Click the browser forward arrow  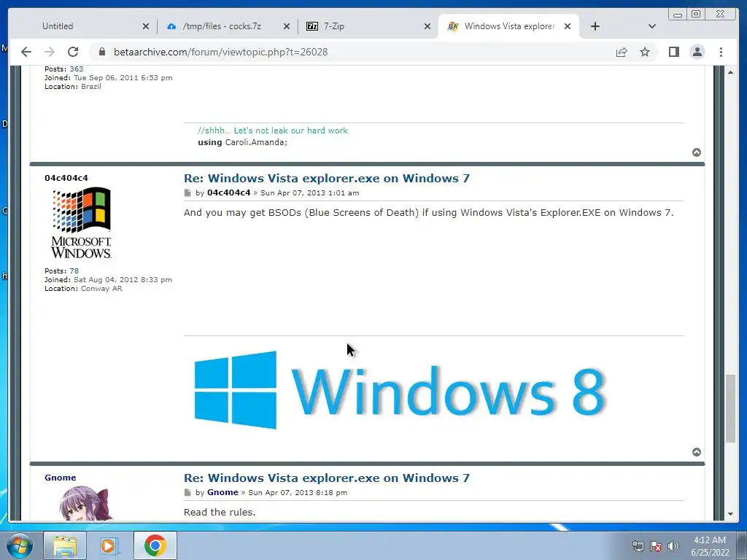pyautogui.click(x=50, y=52)
